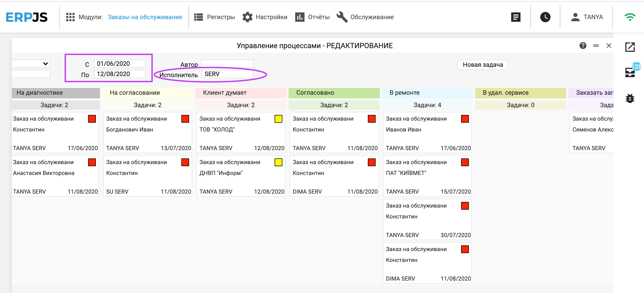Open the document list icon in header
The height and width of the screenshot is (293, 644).
click(x=516, y=17)
